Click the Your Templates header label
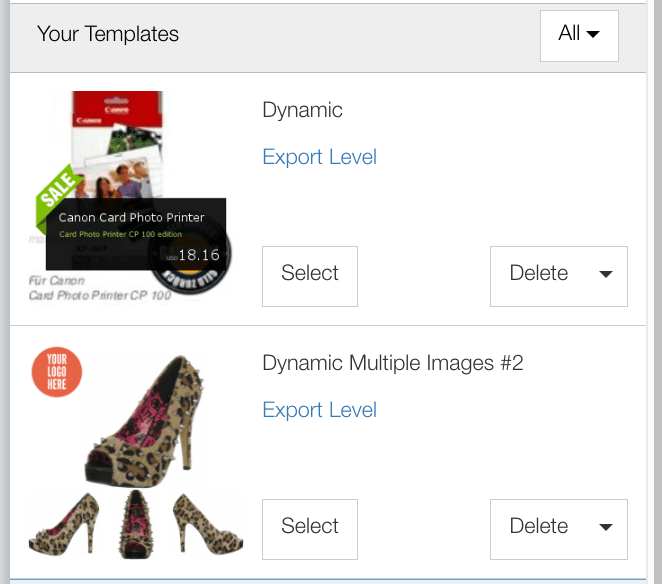Image resolution: width=662 pixels, height=584 pixels. (108, 34)
